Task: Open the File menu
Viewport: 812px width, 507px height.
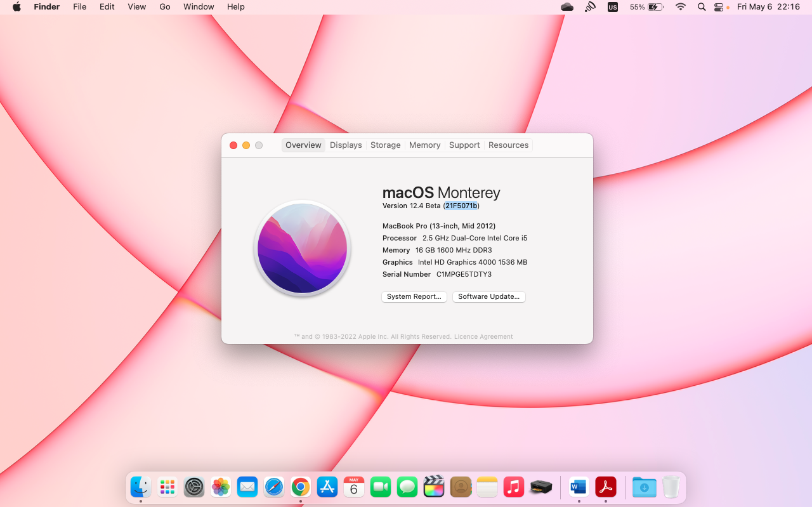Action: pyautogui.click(x=80, y=7)
